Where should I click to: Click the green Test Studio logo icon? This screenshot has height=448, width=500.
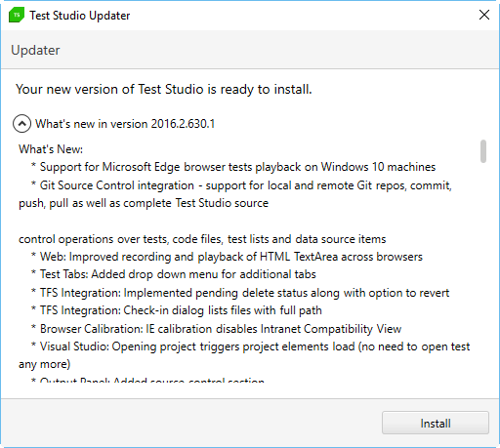click(17, 15)
